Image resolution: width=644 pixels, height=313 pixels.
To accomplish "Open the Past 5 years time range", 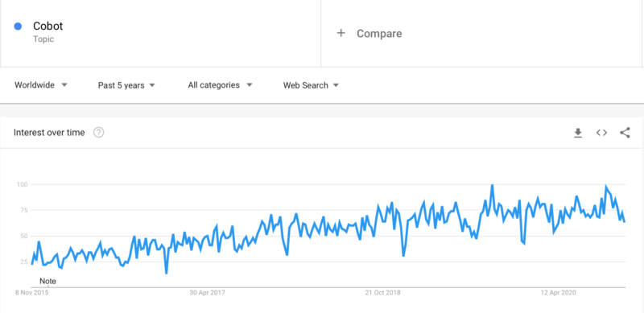I will (x=126, y=85).
